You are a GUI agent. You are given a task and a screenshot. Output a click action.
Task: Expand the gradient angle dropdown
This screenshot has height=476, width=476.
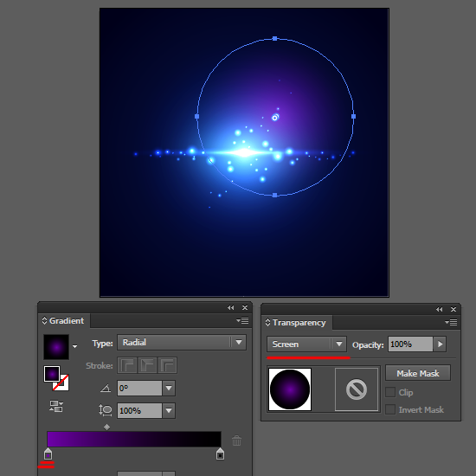[169, 388]
